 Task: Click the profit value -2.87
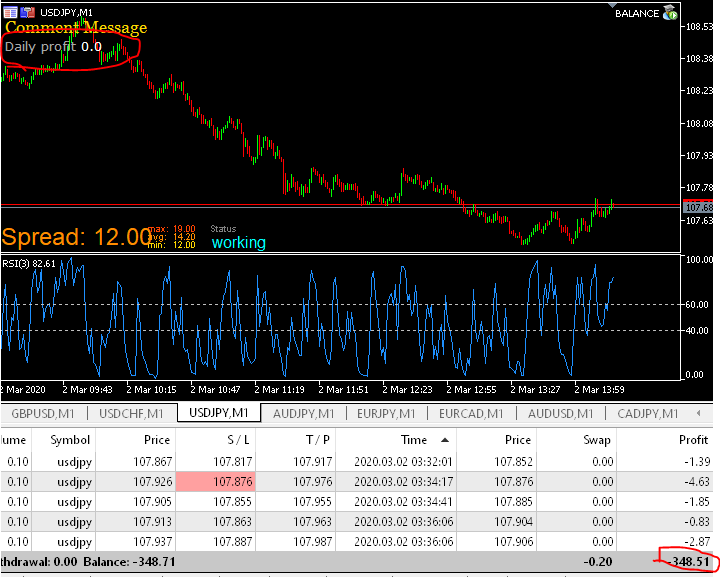697,542
